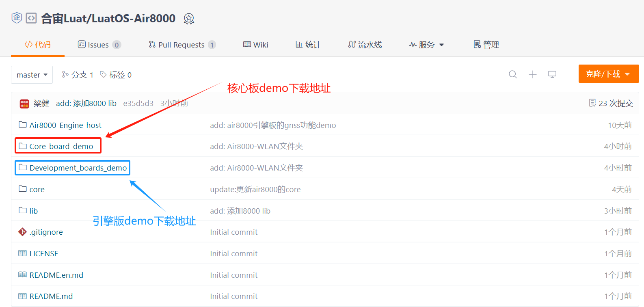This screenshot has height=307, width=644.
Task: Open the 合宙Luat/LuatOS-Air8000 repository title link
Action: click(108, 18)
